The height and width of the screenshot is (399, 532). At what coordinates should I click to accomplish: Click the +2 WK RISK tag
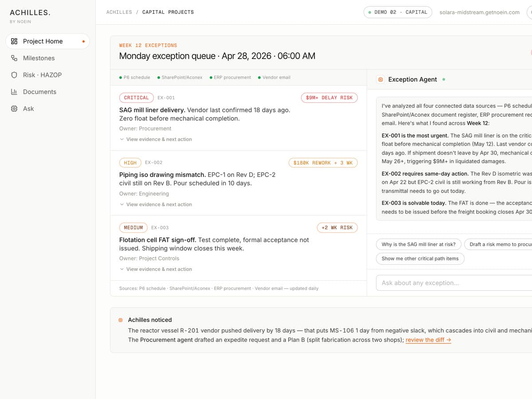(337, 228)
